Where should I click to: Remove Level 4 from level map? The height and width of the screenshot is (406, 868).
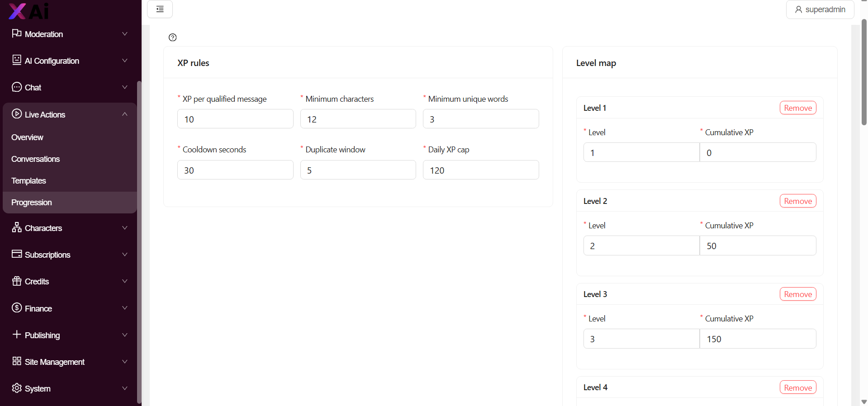pyautogui.click(x=798, y=387)
